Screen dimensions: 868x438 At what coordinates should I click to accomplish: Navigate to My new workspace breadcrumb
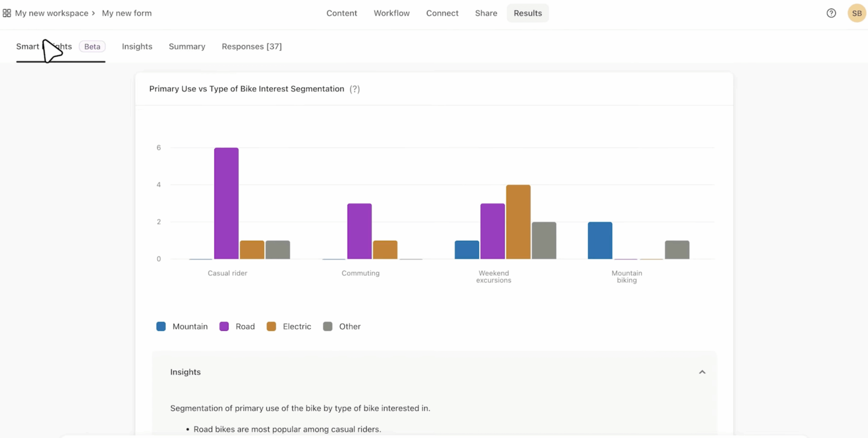[x=52, y=13]
